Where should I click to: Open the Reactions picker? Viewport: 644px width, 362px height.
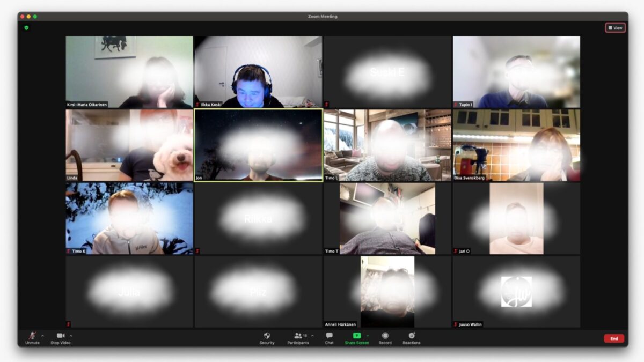(x=411, y=336)
